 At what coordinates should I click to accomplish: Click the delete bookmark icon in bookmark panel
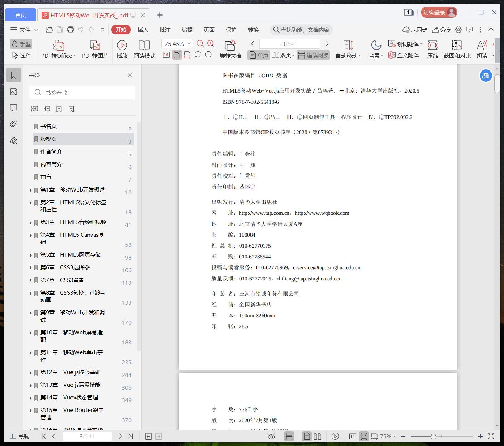pos(71,109)
